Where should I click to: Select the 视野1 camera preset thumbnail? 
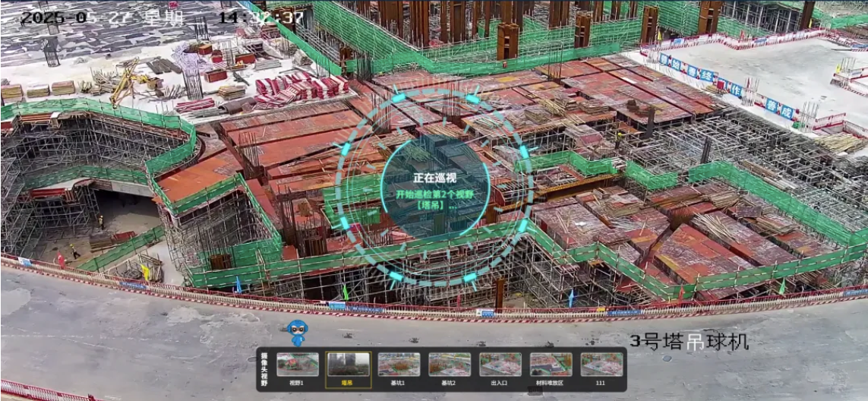297,364
